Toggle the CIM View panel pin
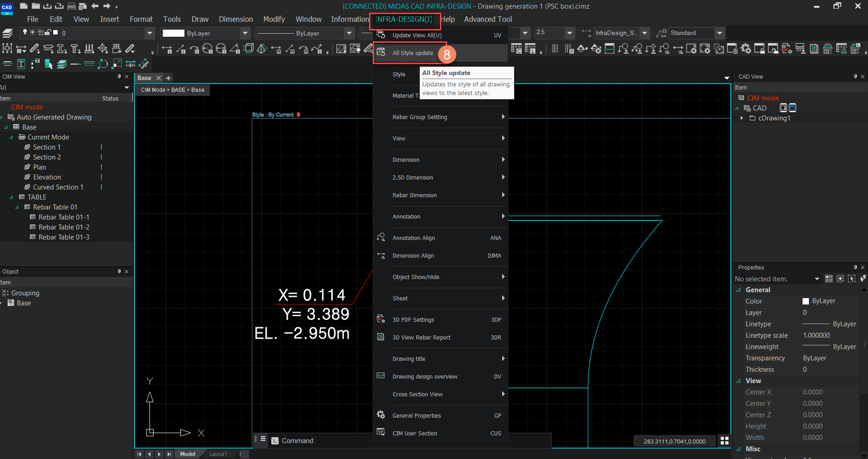Screen dimensions: 868x459 tap(119, 76)
